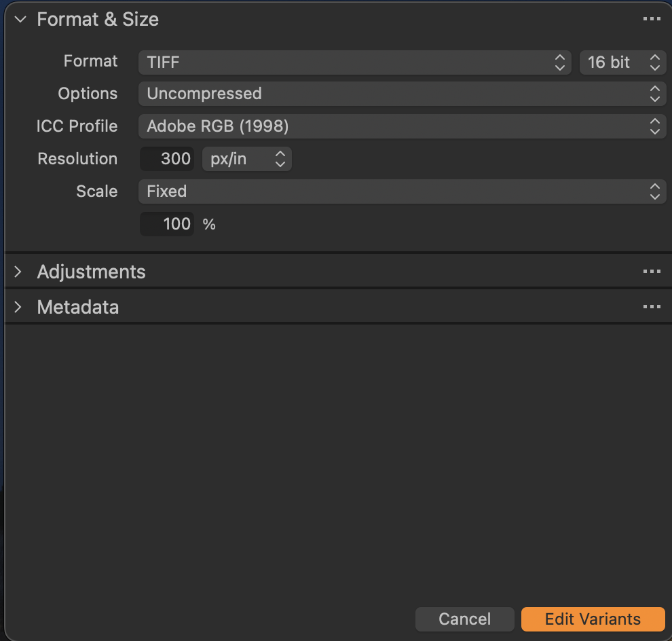The image size is (672, 641).
Task: Click the Adjustments section heading text
Action: pos(91,272)
